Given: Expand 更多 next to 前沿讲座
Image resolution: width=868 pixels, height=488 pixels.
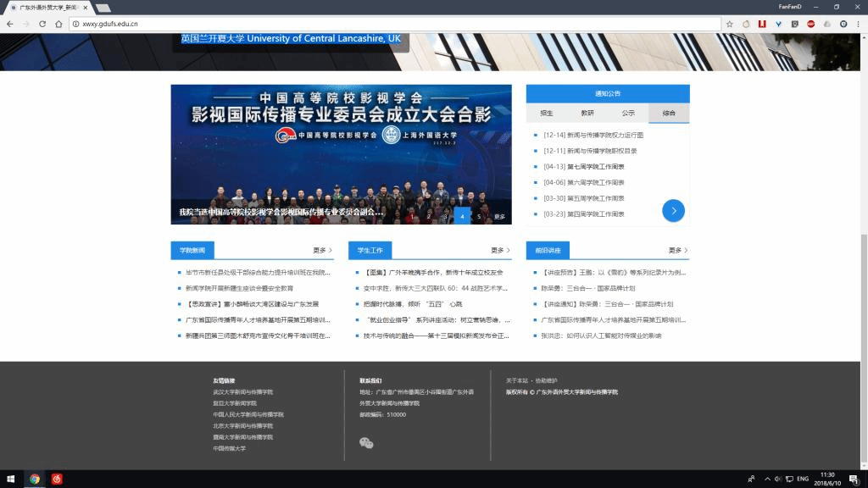Looking at the screenshot, I should (x=678, y=250).
